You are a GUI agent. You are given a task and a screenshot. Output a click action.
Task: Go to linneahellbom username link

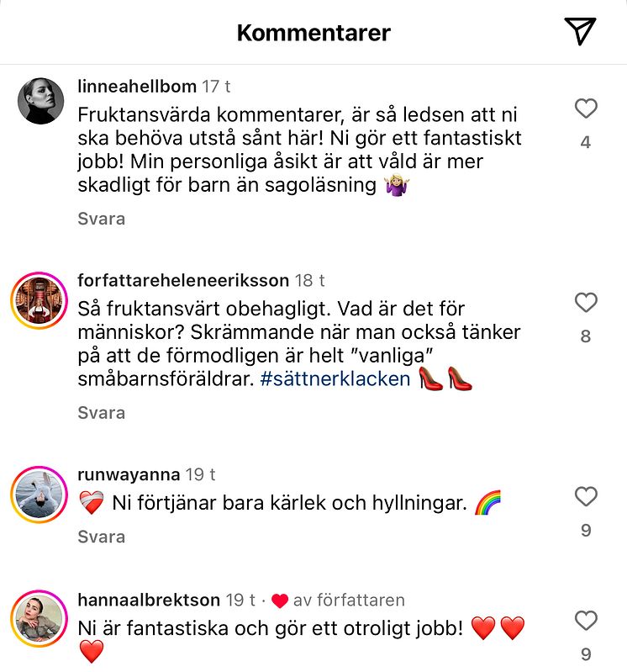point(136,86)
